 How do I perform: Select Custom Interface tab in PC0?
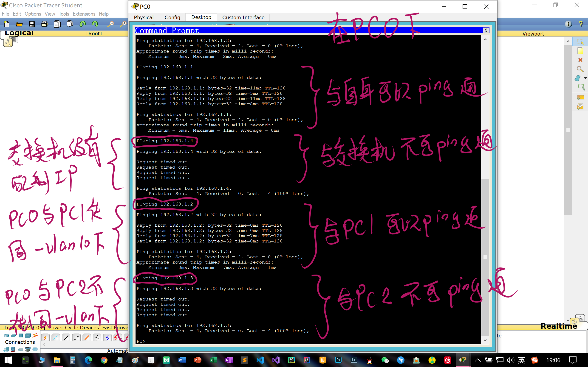pyautogui.click(x=243, y=17)
